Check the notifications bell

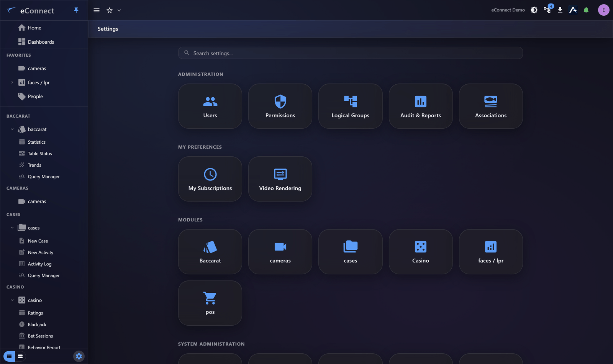586,10
